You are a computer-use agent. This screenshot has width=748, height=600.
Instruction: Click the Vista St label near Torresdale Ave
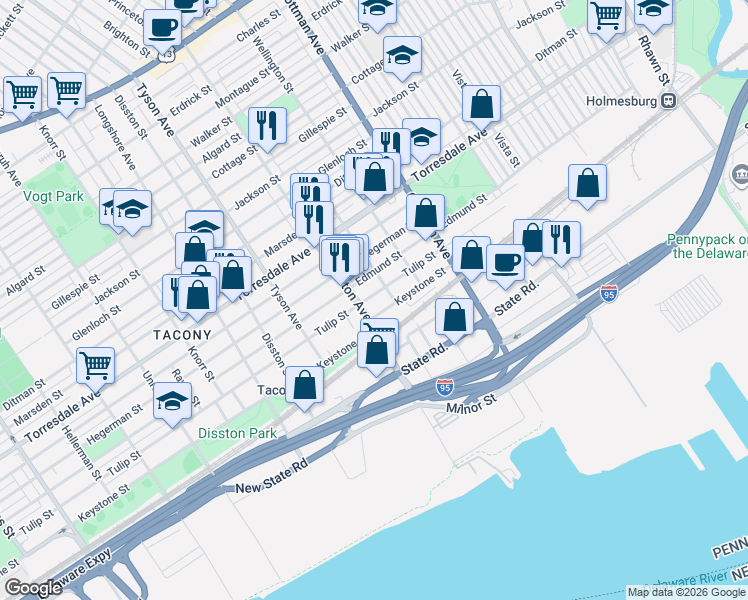pos(507,150)
